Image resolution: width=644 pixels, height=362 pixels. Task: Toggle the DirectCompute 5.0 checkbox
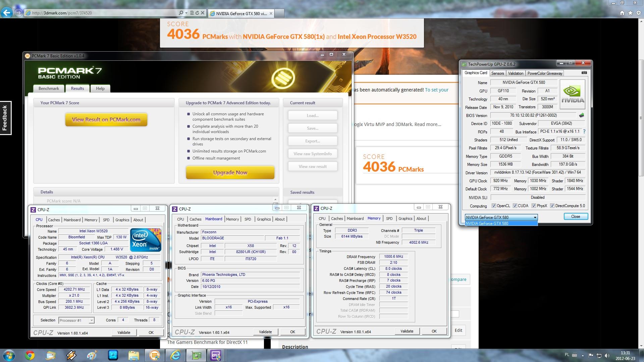tap(552, 206)
